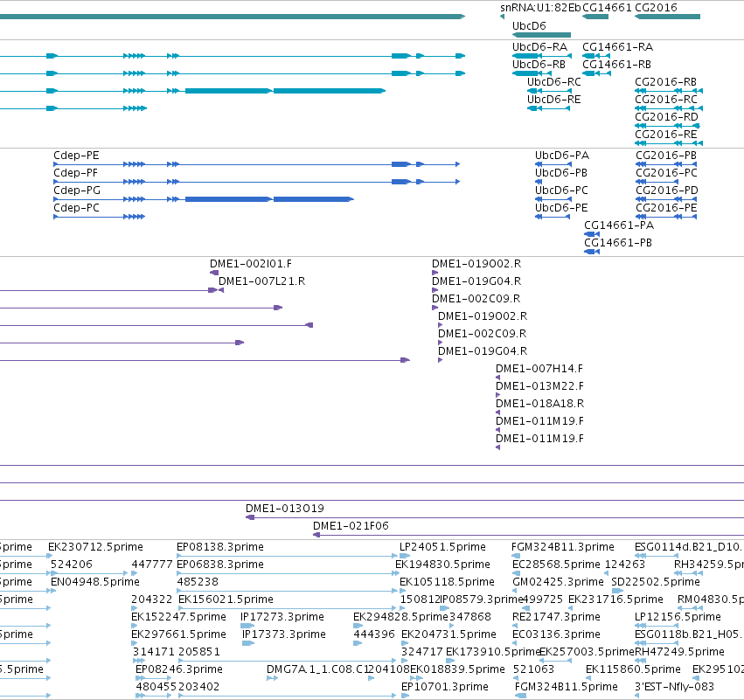Click protein label CG14661-PA

619,225
